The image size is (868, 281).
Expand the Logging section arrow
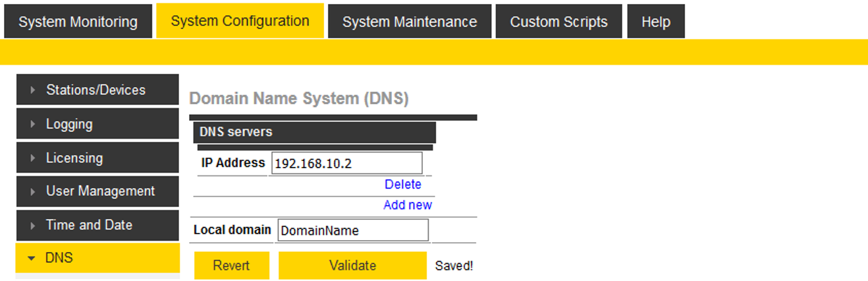coord(32,124)
